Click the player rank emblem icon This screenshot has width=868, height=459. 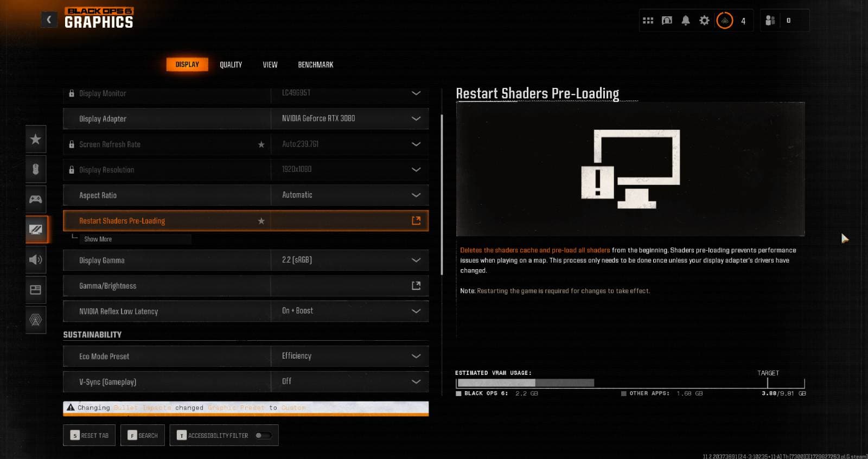[x=725, y=21]
